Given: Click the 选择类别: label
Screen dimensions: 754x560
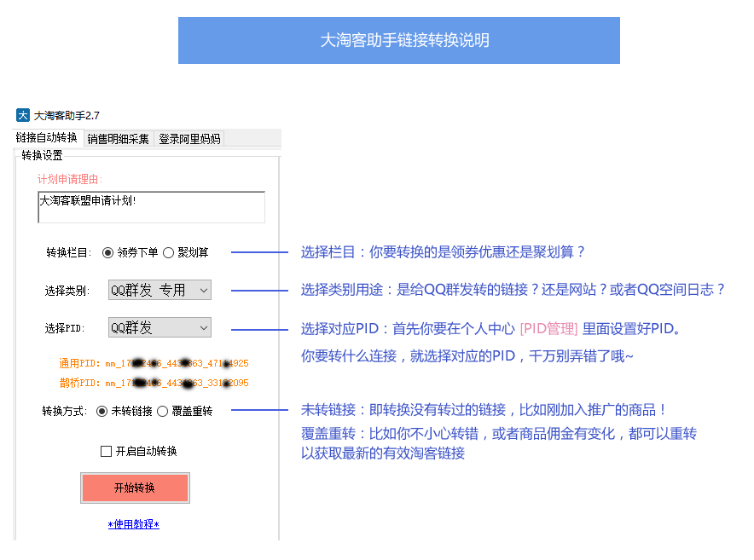Looking at the screenshot, I should [x=67, y=291].
